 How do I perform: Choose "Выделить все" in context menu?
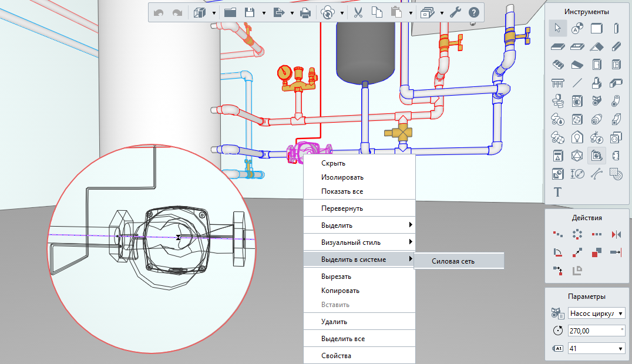(x=359, y=339)
